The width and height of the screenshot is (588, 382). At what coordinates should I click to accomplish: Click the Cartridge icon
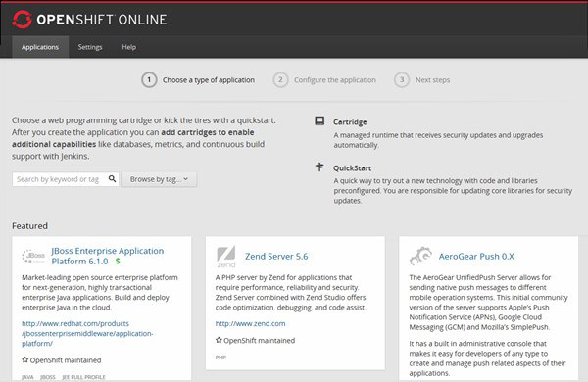pos(319,120)
